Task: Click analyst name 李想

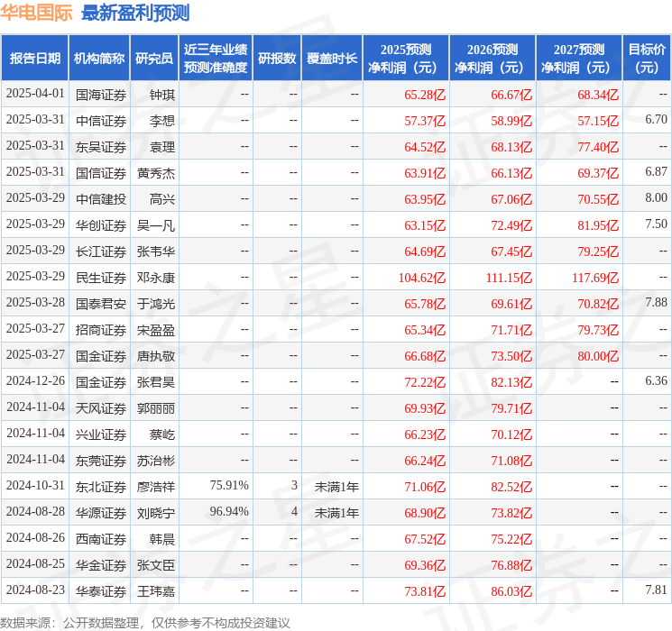Action: [162, 121]
